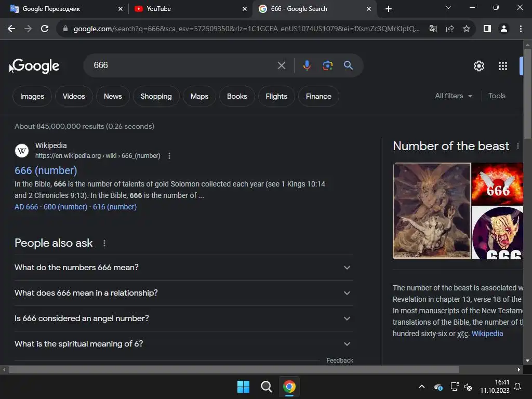This screenshot has height=399, width=532.
Task: Click the share page icon in the address bar
Action: tap(450, 29)
